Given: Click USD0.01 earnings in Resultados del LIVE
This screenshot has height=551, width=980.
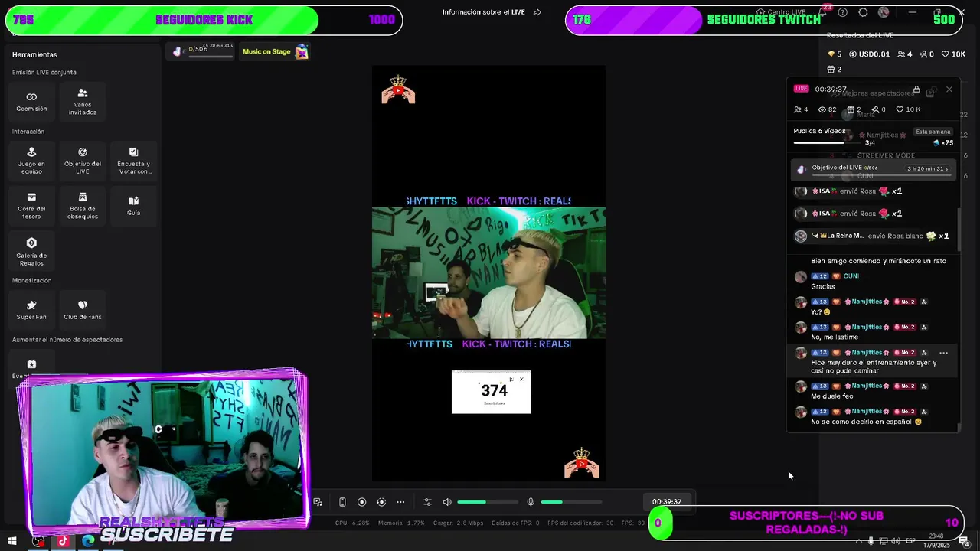Looking at the screenshot, I should tap(868, 54).
